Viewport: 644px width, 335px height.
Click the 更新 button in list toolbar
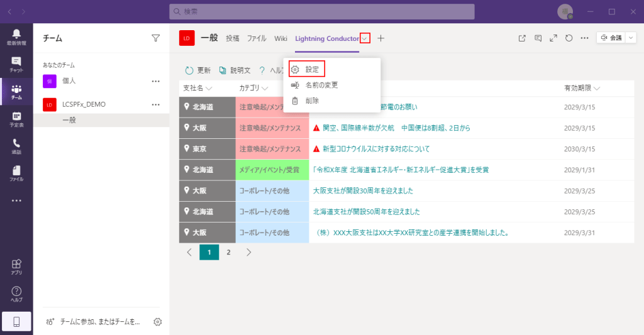(x=197, y=70)
